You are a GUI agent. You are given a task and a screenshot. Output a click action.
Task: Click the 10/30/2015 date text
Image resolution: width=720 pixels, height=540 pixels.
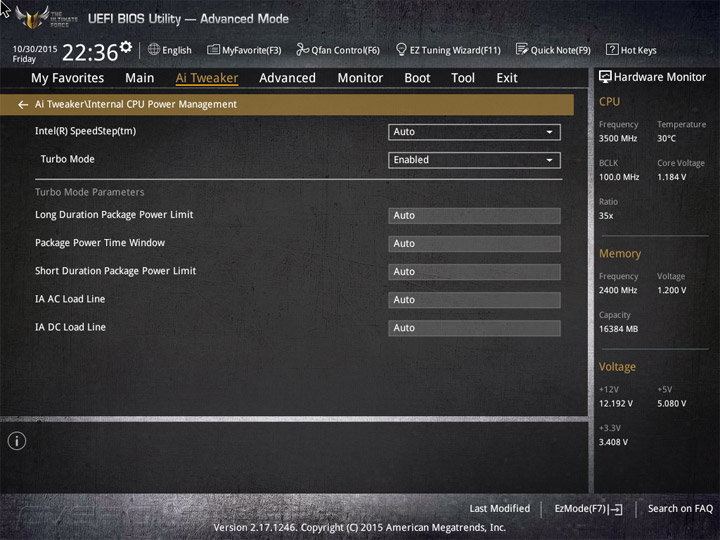35,49
